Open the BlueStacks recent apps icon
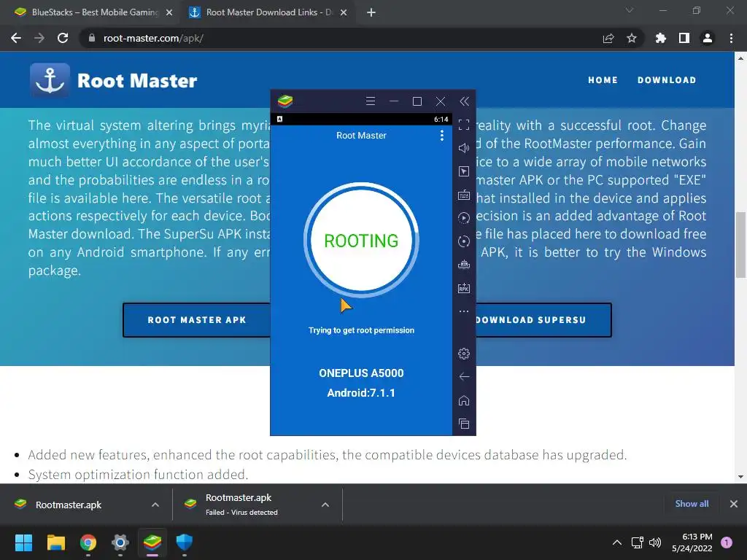The width and height of the screenshot is (747, 560). (x=463, y=424)
